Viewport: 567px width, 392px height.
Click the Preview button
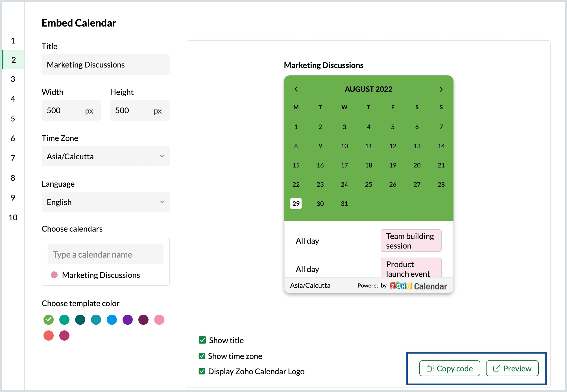coord(512,368)
